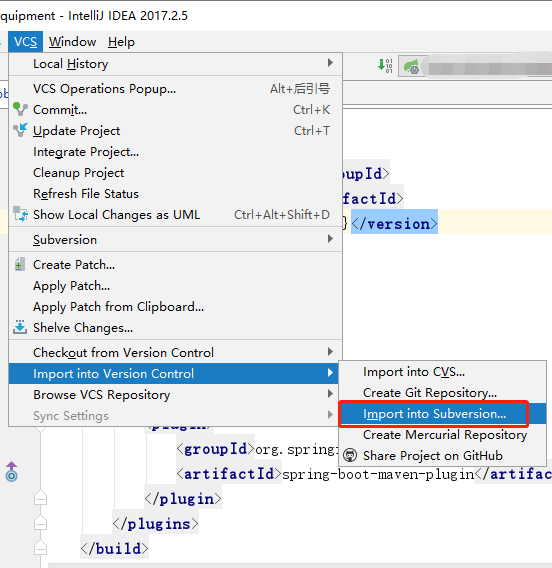Choose Show Local Changes as UML
Image resolution: width=552 pixels, height=568 pixels.
coord(176,215)
